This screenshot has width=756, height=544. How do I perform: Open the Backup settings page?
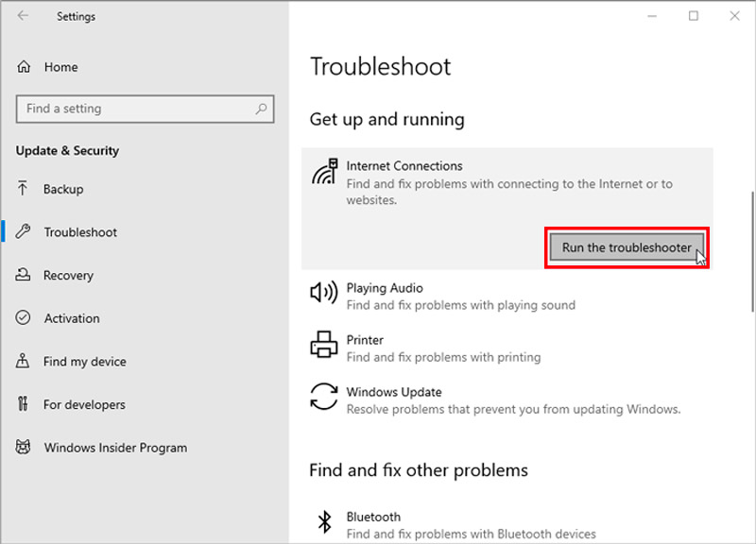pos(63,189)
